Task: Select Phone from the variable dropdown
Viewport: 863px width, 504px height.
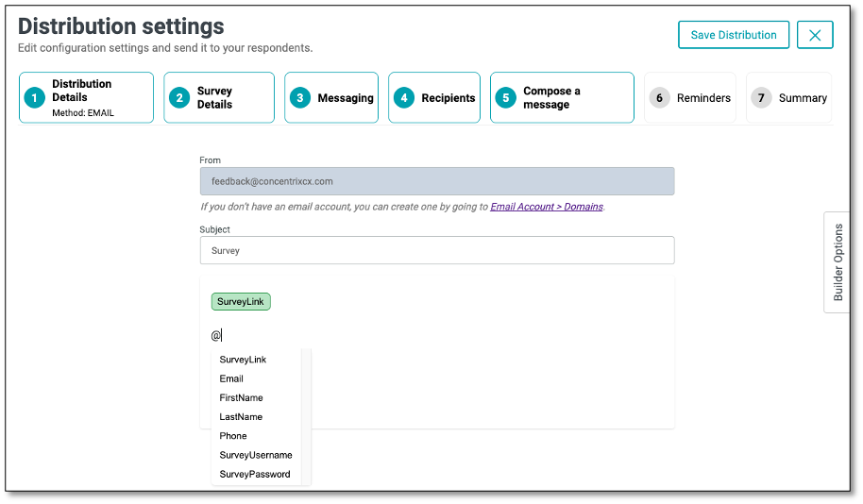Action: tap(233, 436)
